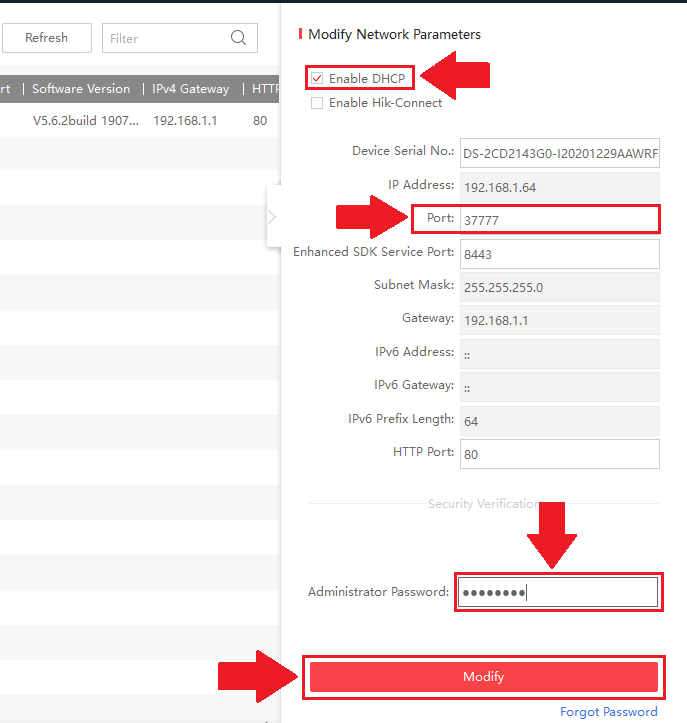Screen dimensions: 687x723
Task: Enable the Hik-Connect checkbox
Action: (318, 103)
